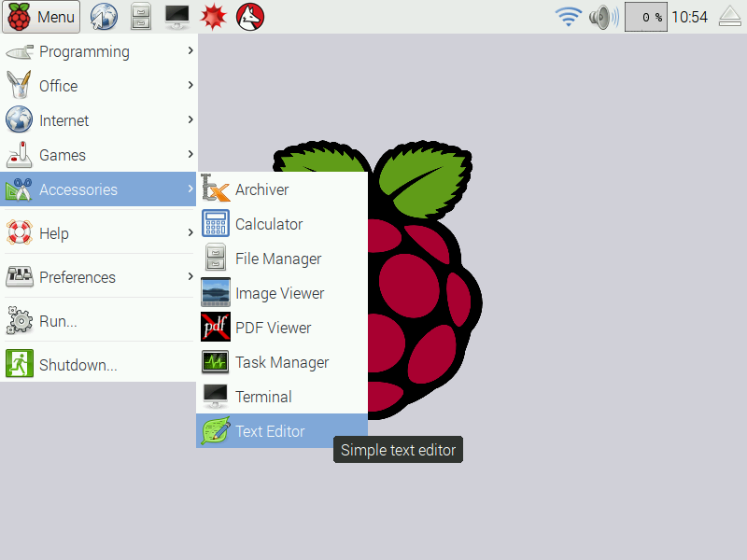747x560 pixels.
Task: Launch Text Editor from the Accessories submenu
Action: click(x=282, y=431)
